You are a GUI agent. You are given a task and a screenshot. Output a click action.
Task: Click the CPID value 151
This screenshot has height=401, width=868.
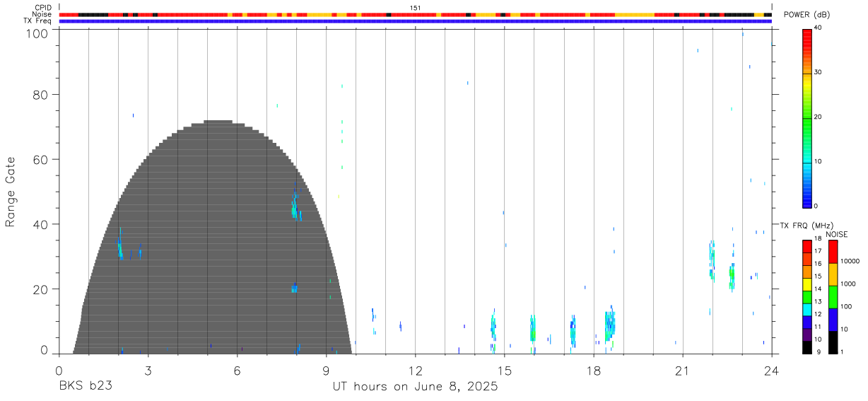click(x=415, y=8)
